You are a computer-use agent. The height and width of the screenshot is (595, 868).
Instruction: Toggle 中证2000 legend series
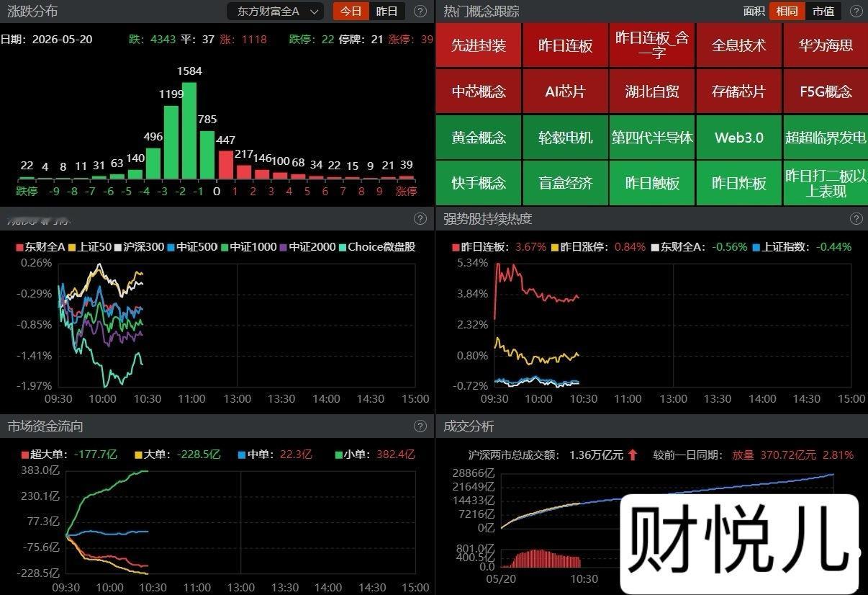pos(308,247)
